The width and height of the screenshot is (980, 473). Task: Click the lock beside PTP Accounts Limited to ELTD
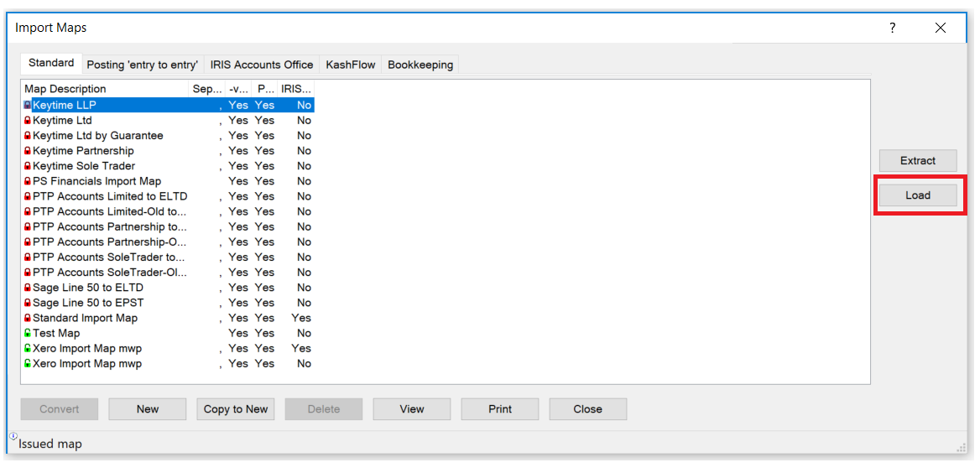tap(28, 196)
